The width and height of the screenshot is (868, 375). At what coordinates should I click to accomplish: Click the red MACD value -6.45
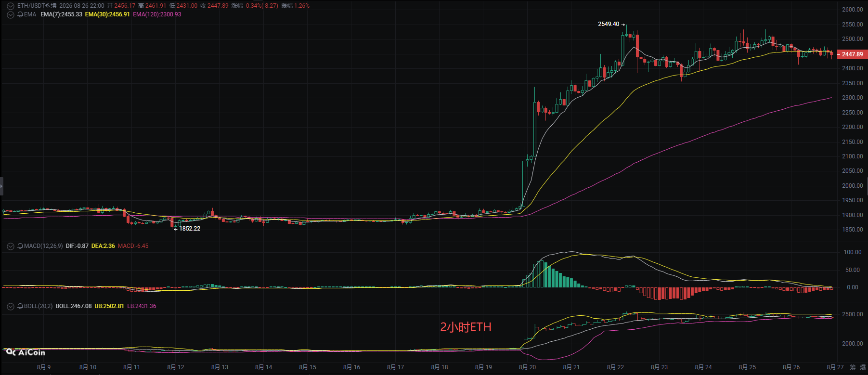(x=133, y=246)
